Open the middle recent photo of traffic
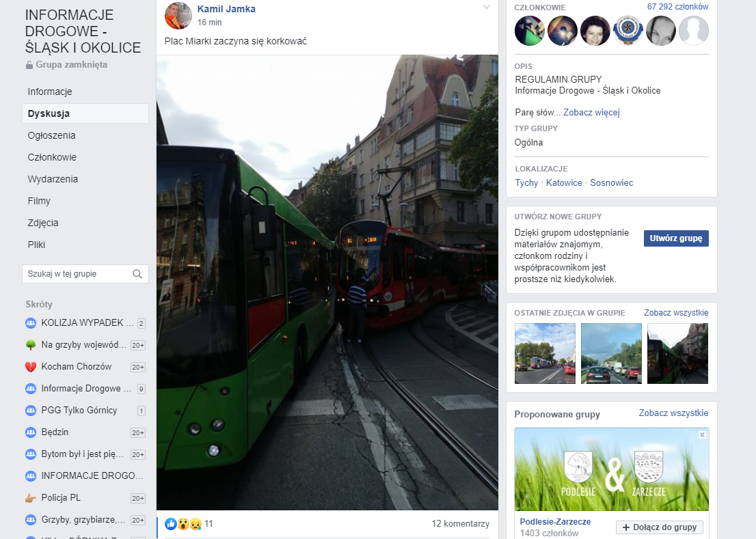 coord(611,354)
